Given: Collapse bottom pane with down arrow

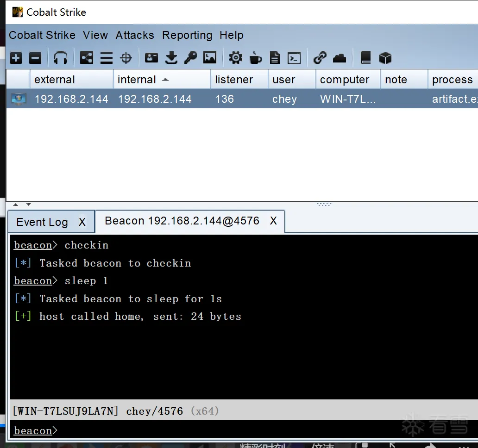Looking at the screenshot, I should point(28,205).
